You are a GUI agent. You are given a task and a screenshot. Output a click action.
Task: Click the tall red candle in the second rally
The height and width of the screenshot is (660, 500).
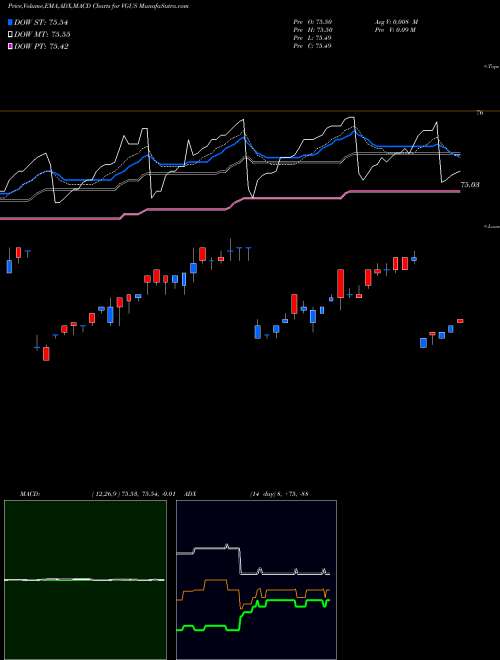pos(340,284)
